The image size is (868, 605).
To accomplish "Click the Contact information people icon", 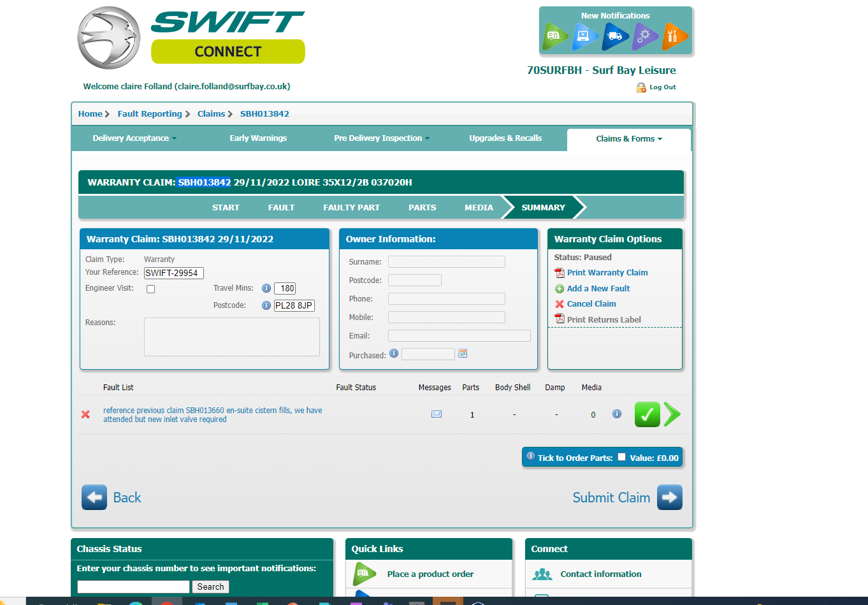I will click(x=542, y=574).
